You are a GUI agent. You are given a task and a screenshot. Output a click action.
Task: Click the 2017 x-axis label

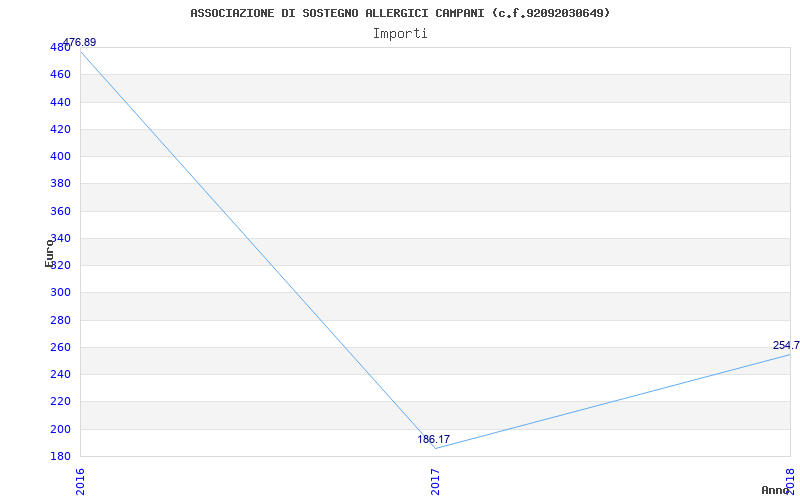coord(435,482)
